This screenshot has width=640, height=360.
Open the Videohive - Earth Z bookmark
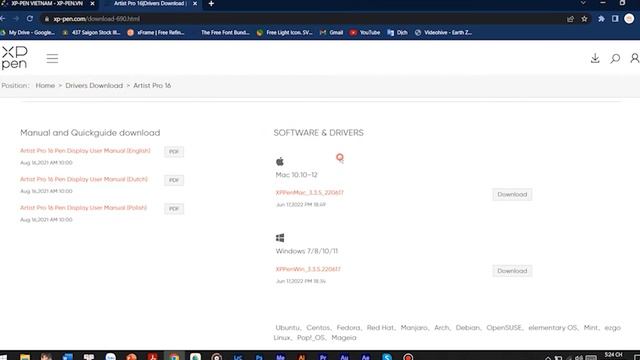pos(444,33)
